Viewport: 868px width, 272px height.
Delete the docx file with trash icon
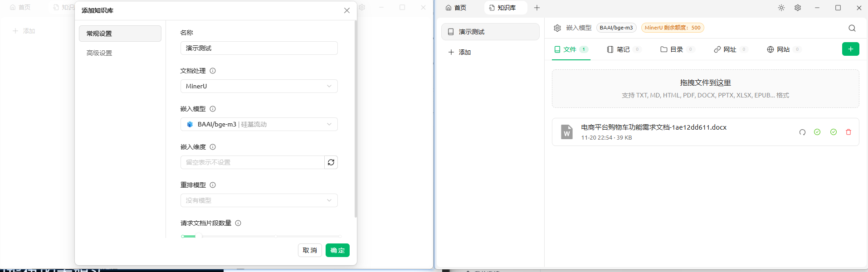click(x=848, y=132)
